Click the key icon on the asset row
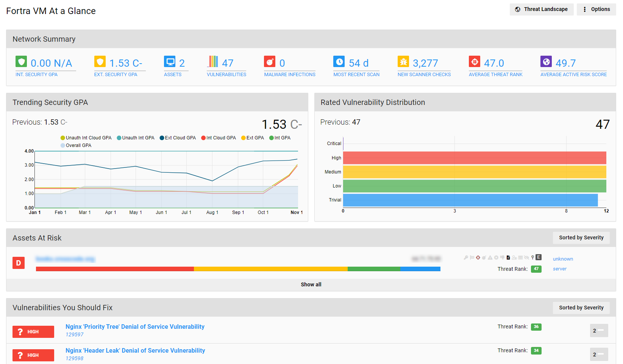Viewport: 623px width, 364px height. point(466,257)
